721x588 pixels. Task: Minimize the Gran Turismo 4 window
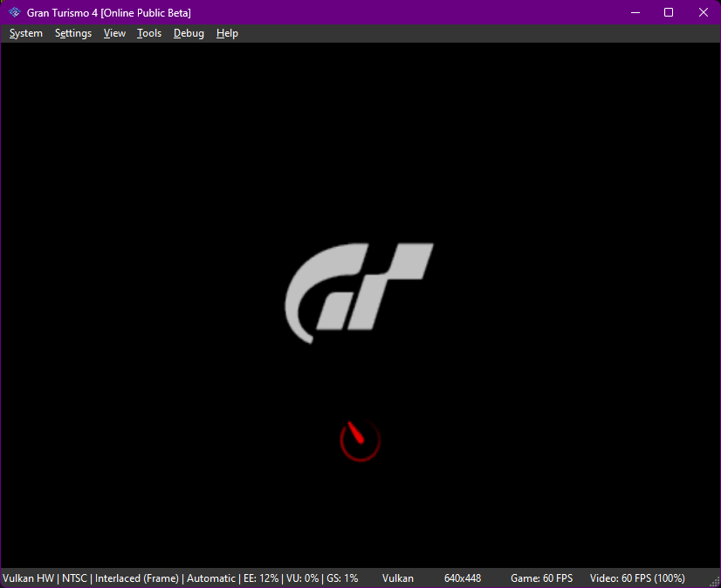635,12
